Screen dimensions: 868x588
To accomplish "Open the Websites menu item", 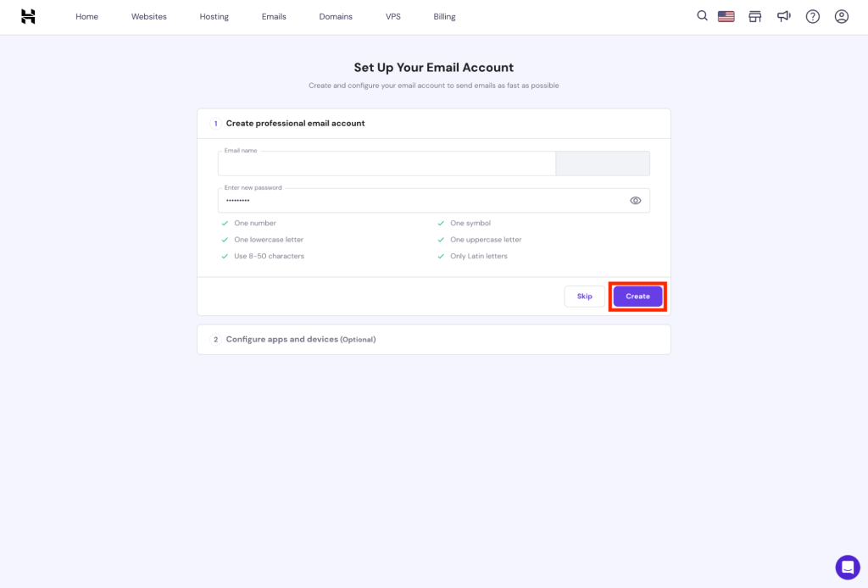I will tap(149, 17).
